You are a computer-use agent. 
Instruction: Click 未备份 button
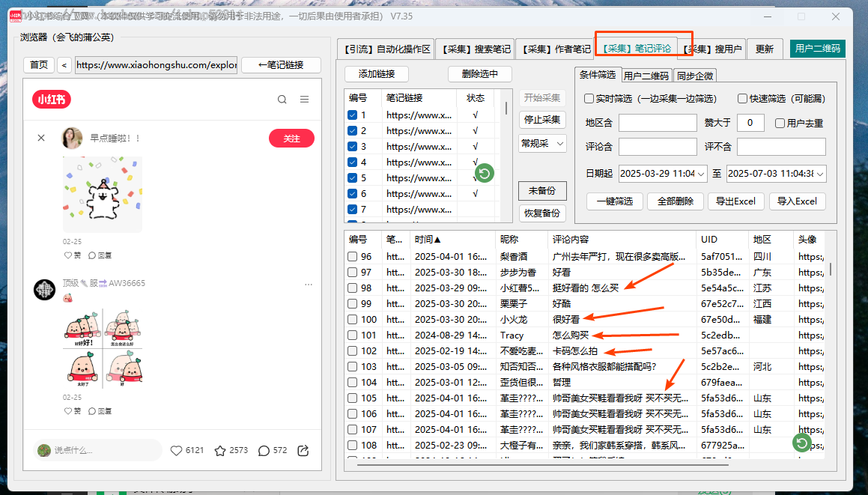click(x=542, y=191)
